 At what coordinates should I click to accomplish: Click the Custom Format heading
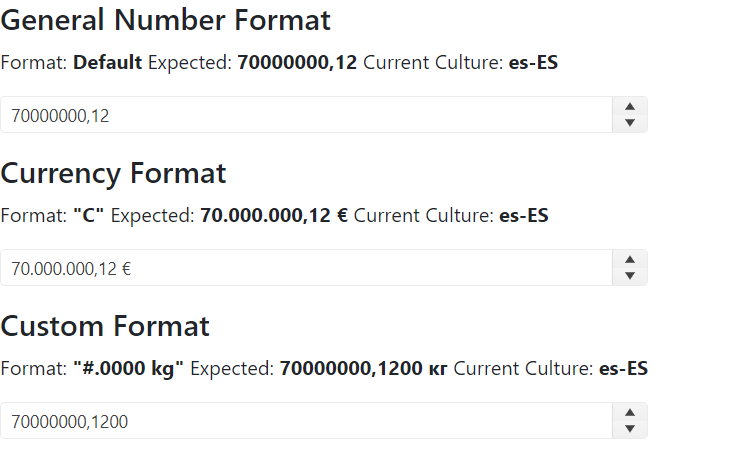point(105,326)
